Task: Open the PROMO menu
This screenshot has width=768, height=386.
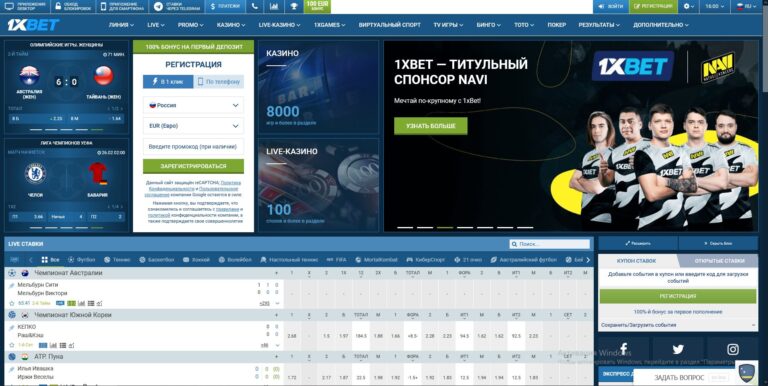Action: point(191,25)
